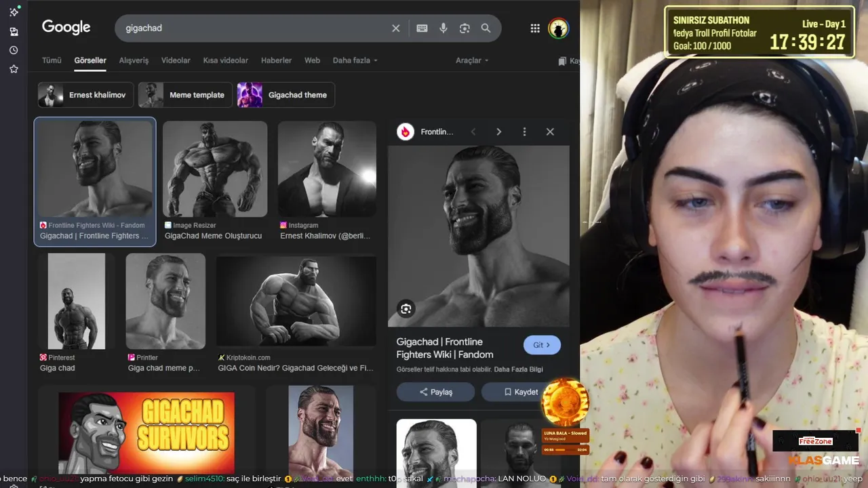The image size is (868, 488).
Task: Close the image preview panel
Action: coord(550,132)
